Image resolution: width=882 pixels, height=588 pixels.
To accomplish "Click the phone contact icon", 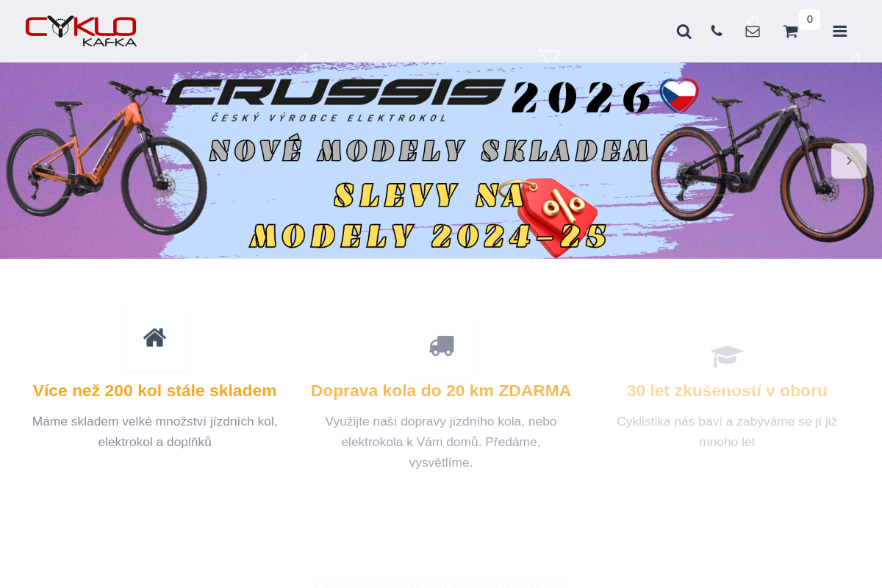I will pos(717,31).
